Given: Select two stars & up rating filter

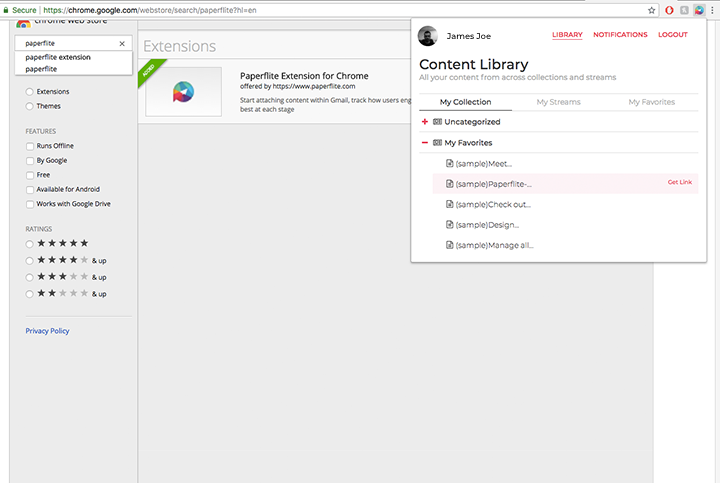Looking at the screenshot, I should click(x=29, y=294).
